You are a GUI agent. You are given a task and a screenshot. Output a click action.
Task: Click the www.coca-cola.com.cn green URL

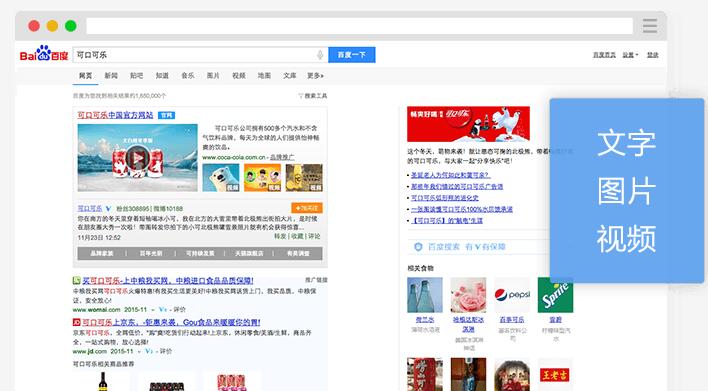pyautogui.click(x=234, y=157)
